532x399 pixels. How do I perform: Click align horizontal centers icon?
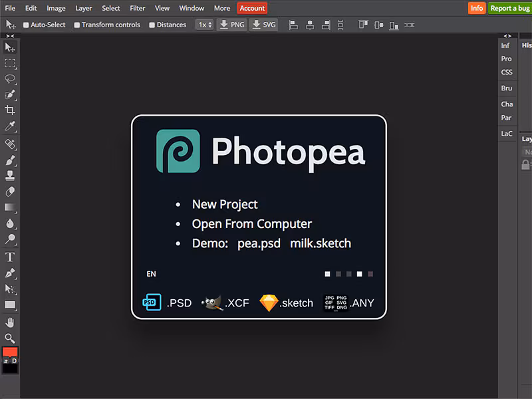(310, 25)
